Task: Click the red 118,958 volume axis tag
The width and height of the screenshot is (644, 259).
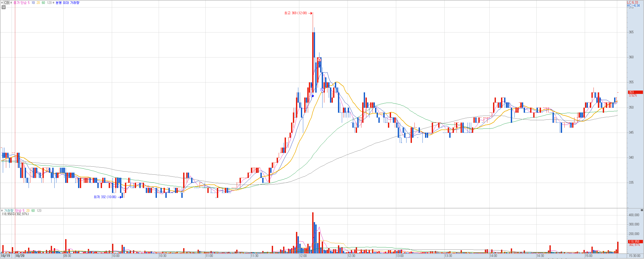Action: point(635,242)
